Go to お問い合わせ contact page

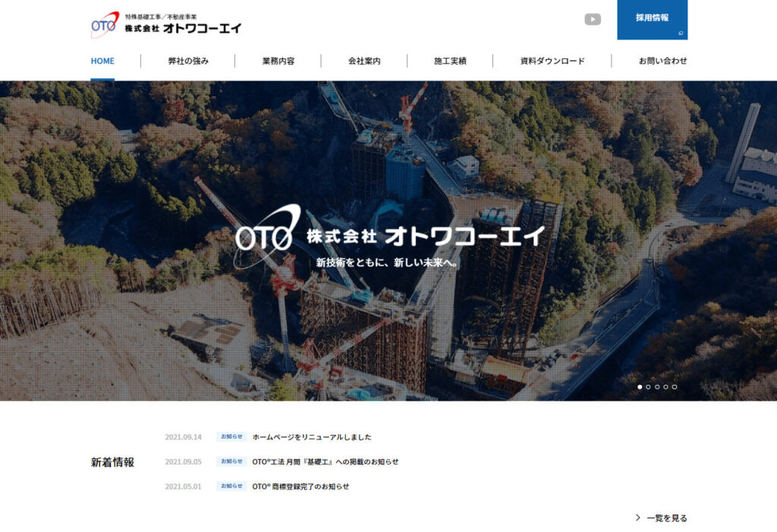tap(662, 61)
